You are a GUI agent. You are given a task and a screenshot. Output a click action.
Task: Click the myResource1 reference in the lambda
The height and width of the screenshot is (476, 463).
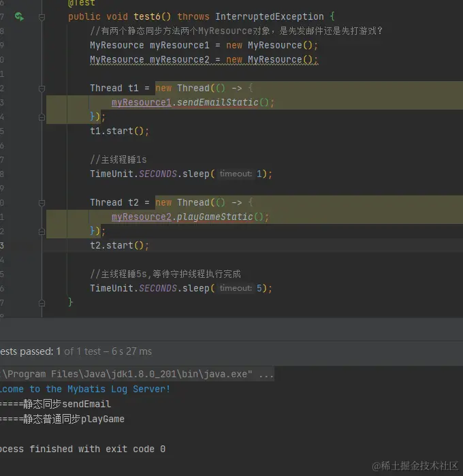[142, 103]
